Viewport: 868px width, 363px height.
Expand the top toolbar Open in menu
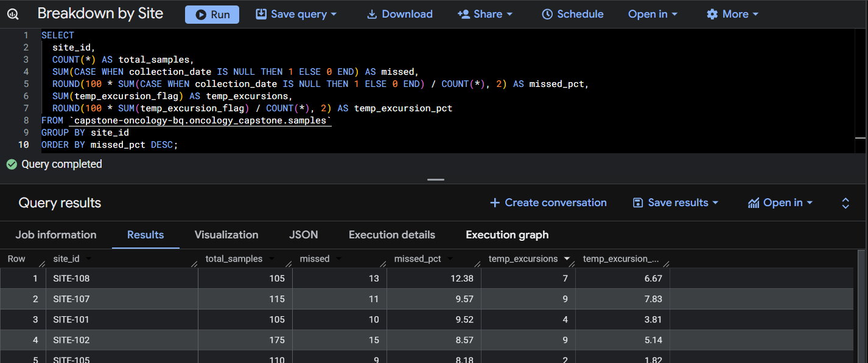(653, 15)
